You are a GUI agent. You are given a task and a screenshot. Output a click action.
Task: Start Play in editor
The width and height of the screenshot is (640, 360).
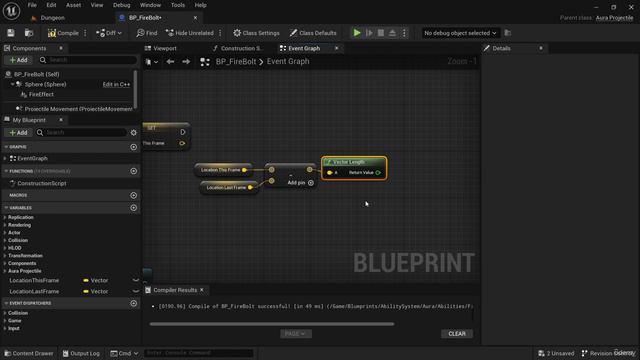point(357,33)
